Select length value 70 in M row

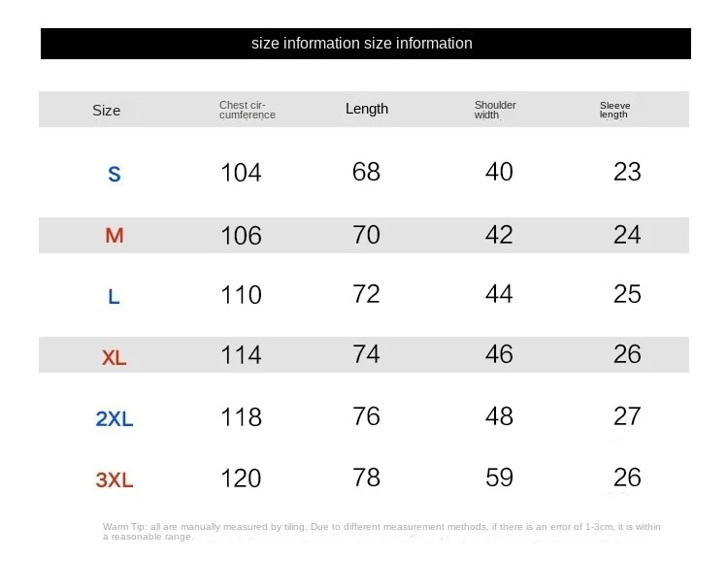point(366,234)
